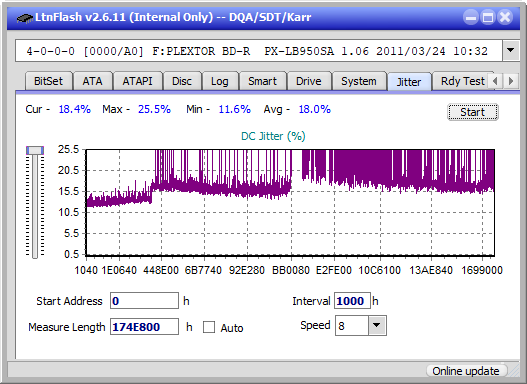
Task: Click the Start Address input field
Action: (144, 301)
